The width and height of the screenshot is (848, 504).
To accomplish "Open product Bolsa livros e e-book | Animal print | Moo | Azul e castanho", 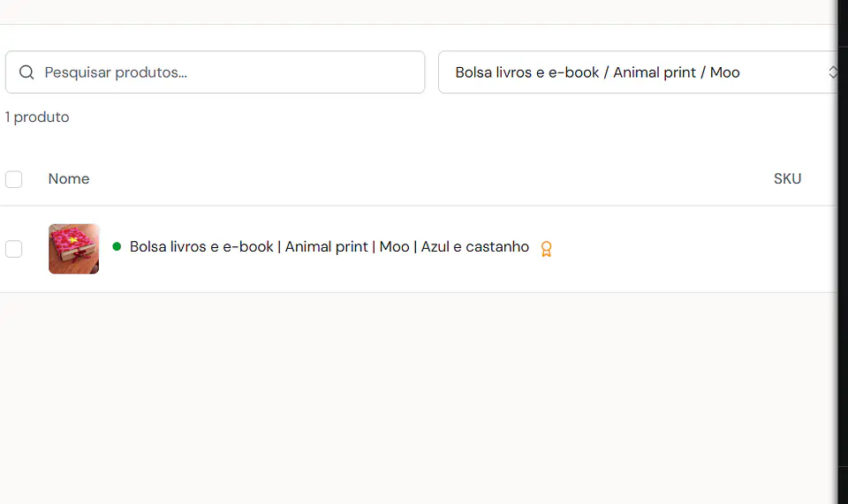I will 329,247.
